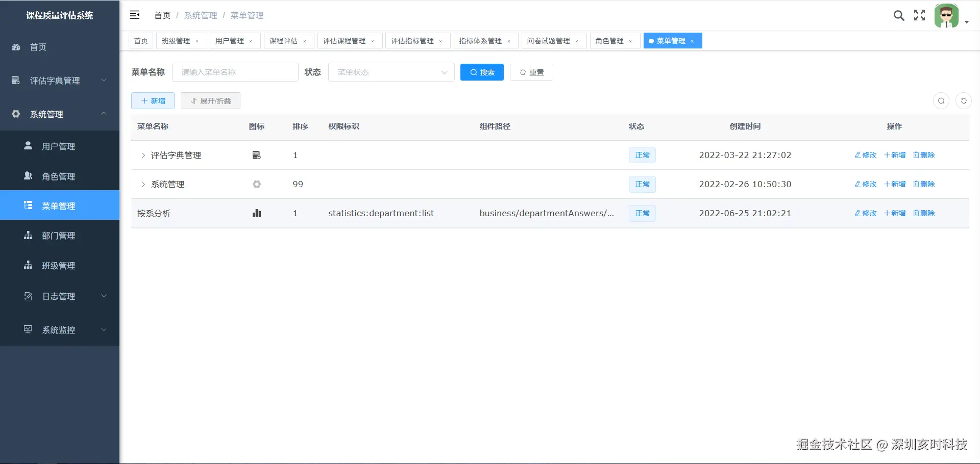The image size is (980, 464).
Task: Click 首页 in the breadcrumb
Action: (x=162, y=15)
